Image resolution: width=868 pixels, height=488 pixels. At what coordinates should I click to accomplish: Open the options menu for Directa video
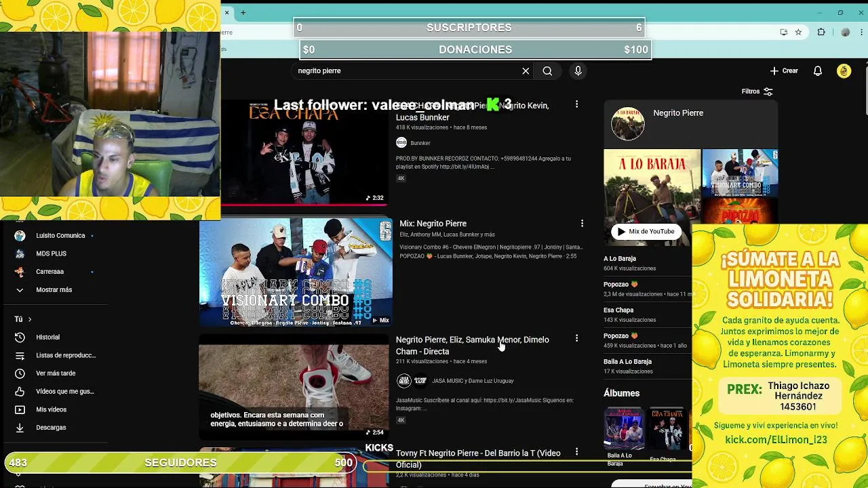tap(576, 338)
